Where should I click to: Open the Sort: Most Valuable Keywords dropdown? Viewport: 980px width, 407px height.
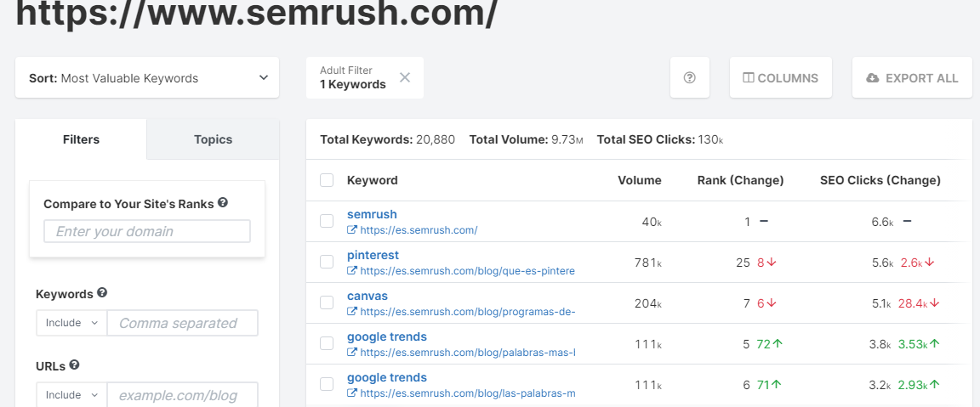(x=147, y=78)
